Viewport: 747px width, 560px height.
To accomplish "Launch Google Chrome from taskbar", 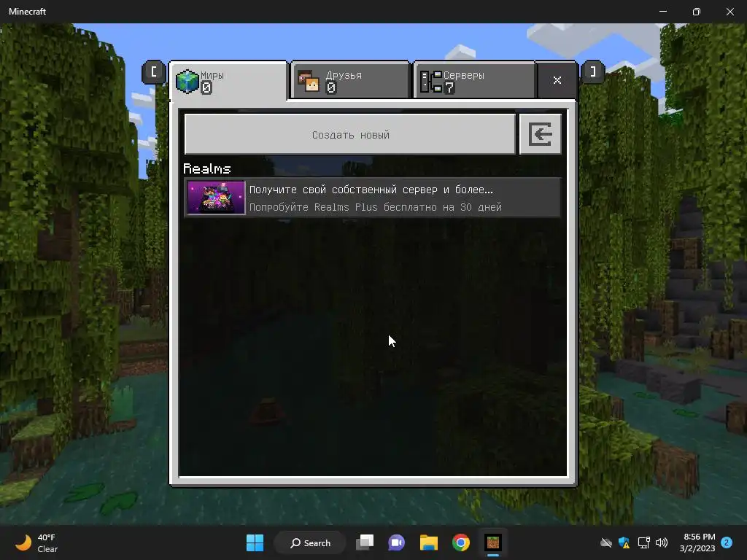I will click(x=461, y=542).
